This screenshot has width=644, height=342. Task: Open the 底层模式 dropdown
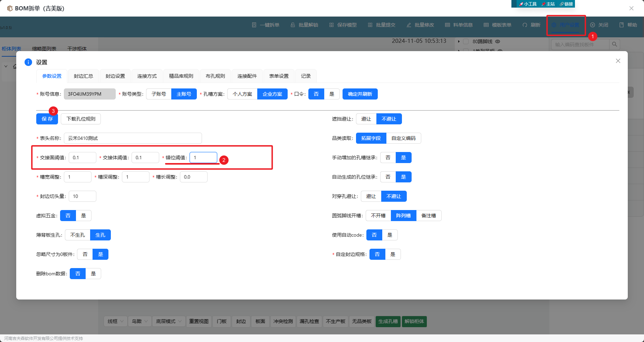pyautogui.click(x=169, y=321)
